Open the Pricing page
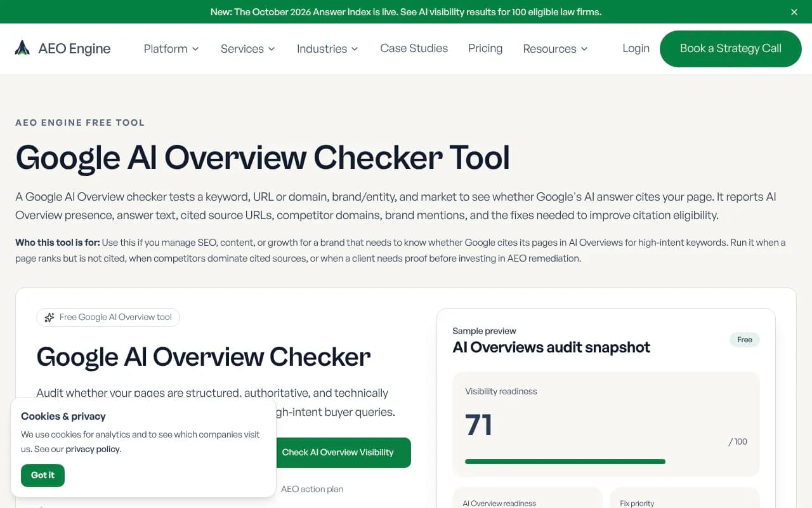 (485, 48)
